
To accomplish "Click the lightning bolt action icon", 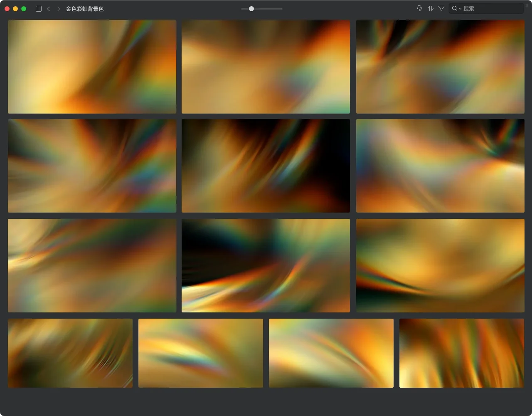I will click(419, 8).
